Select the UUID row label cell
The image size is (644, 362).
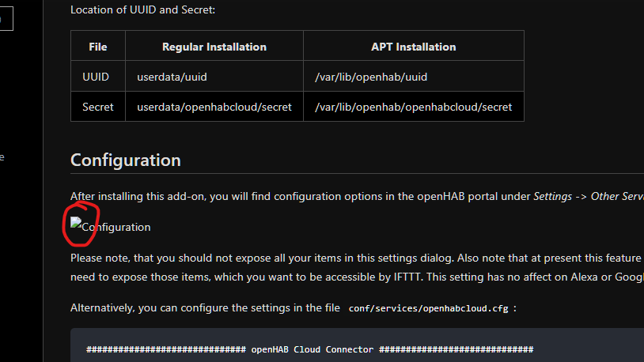[96, 77]
